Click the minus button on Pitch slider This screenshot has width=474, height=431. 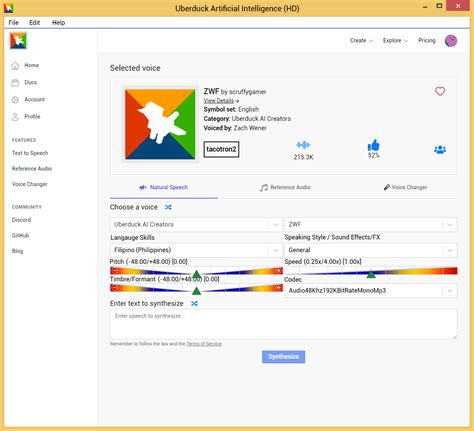(x=114, y=270)
